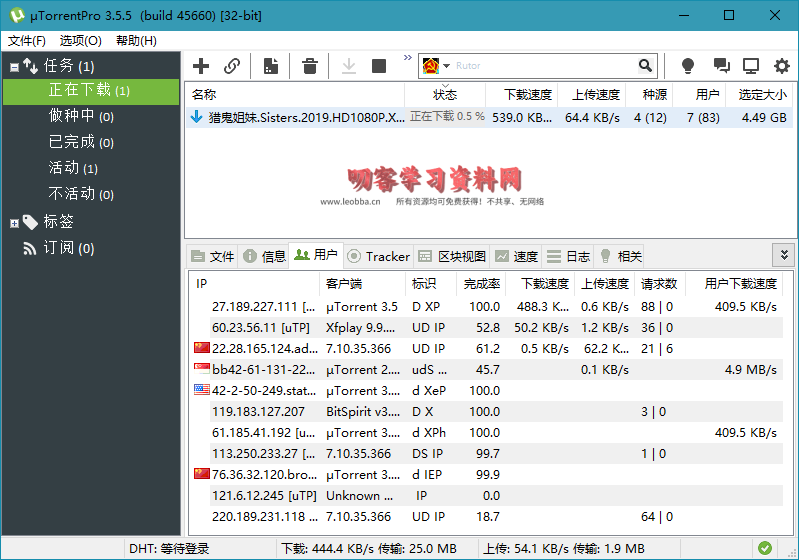The image size is (799, 560).
Task: Click the detail pane collapse chevron button
Action: 784,255
